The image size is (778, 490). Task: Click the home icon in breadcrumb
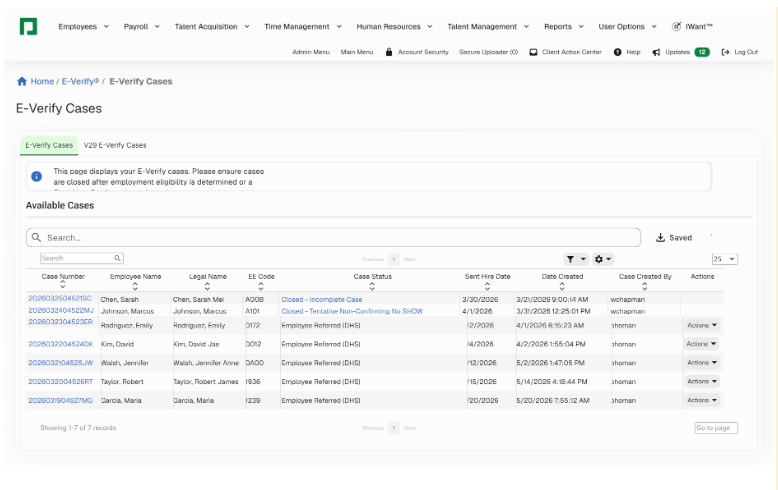(x=22, y=81)
